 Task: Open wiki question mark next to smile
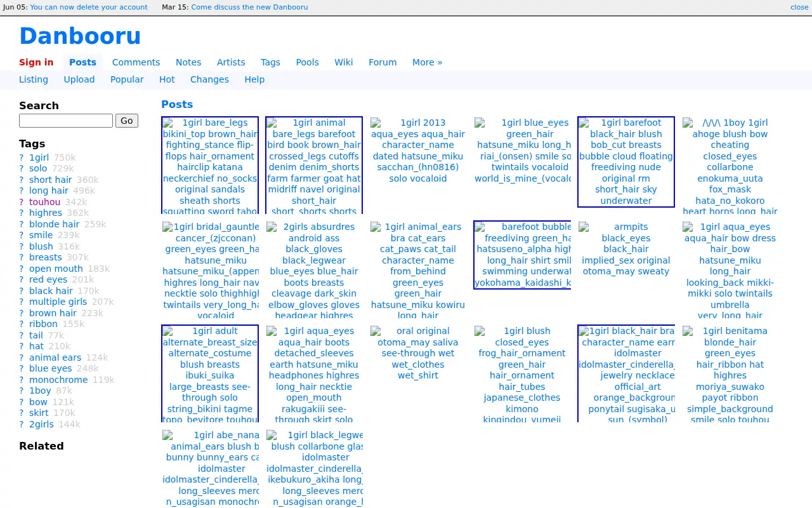(21, 235)
